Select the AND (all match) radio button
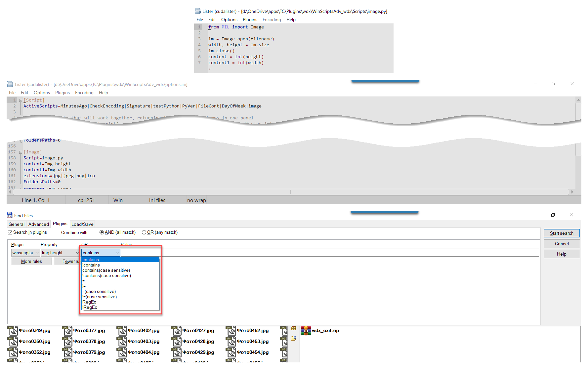The width and height of the screenshot is (588, 369). click(102, 232)
